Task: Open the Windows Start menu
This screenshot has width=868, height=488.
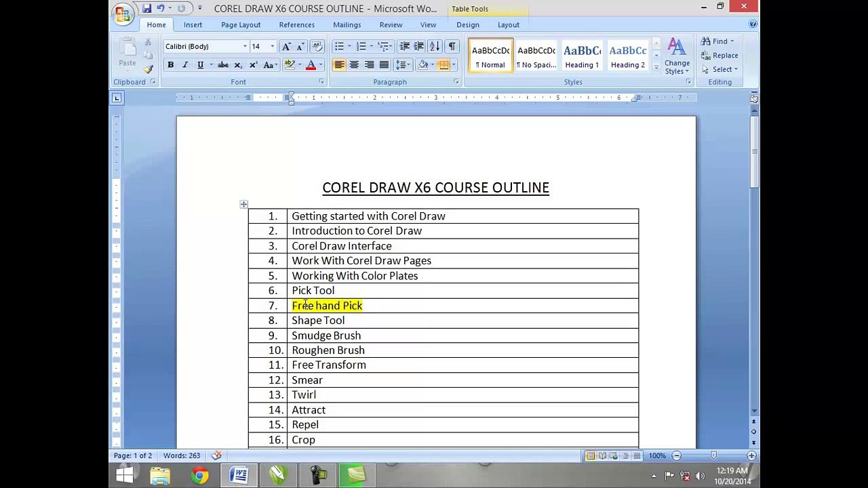Action: pyautogui.click(x=125, y=475)
